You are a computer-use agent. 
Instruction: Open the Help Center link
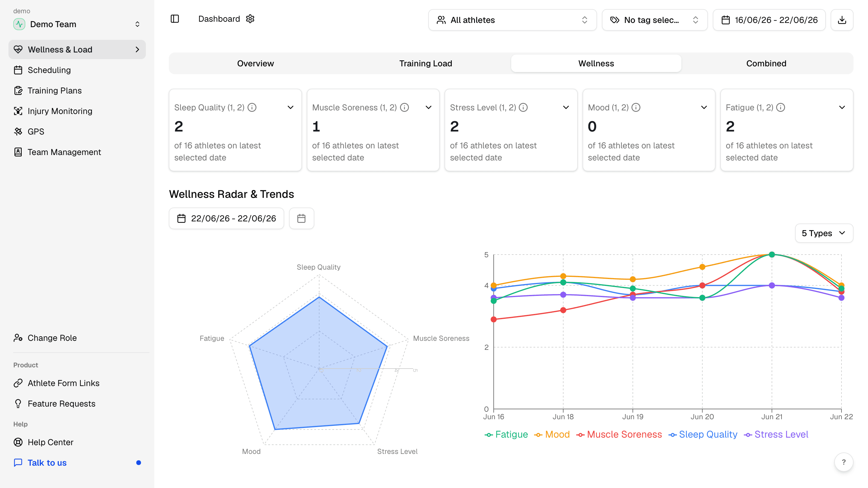point(77,442)
